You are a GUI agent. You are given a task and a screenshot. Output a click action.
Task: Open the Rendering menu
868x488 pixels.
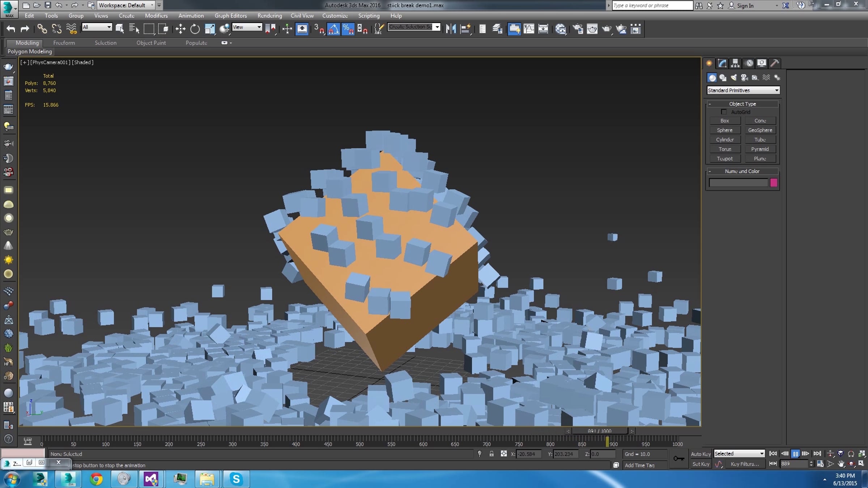pos(269,16)
